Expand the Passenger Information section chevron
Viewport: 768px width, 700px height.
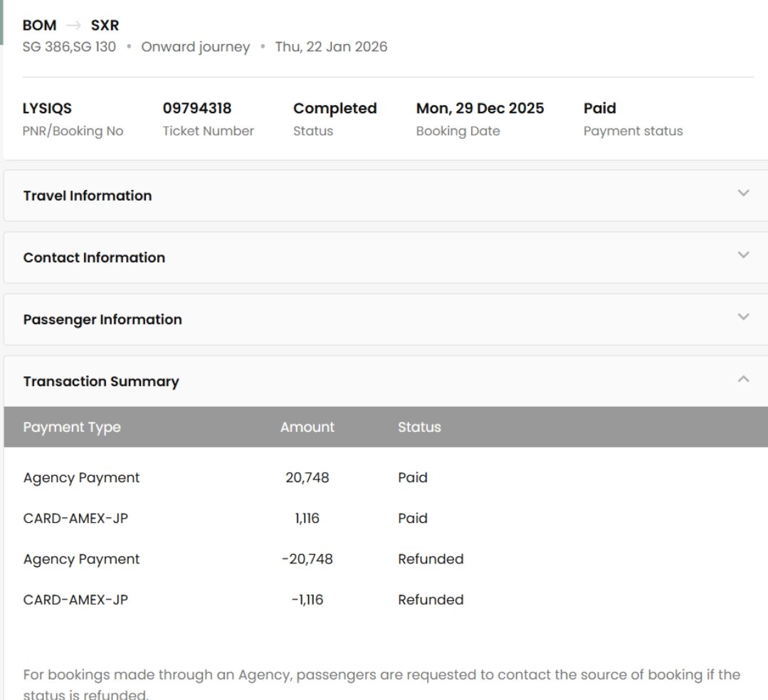pyautogui.click(x=743, y=317)
